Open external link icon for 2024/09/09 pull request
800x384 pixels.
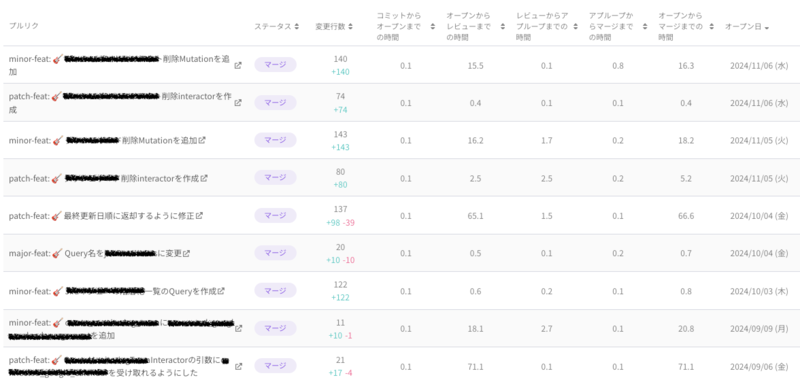pos(238,328)
